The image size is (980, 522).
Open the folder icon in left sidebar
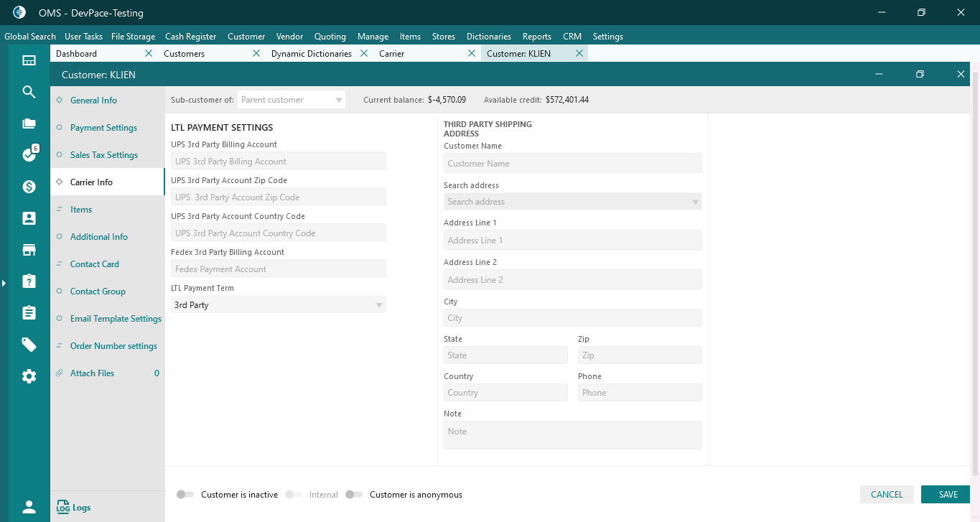coord(29,123)
